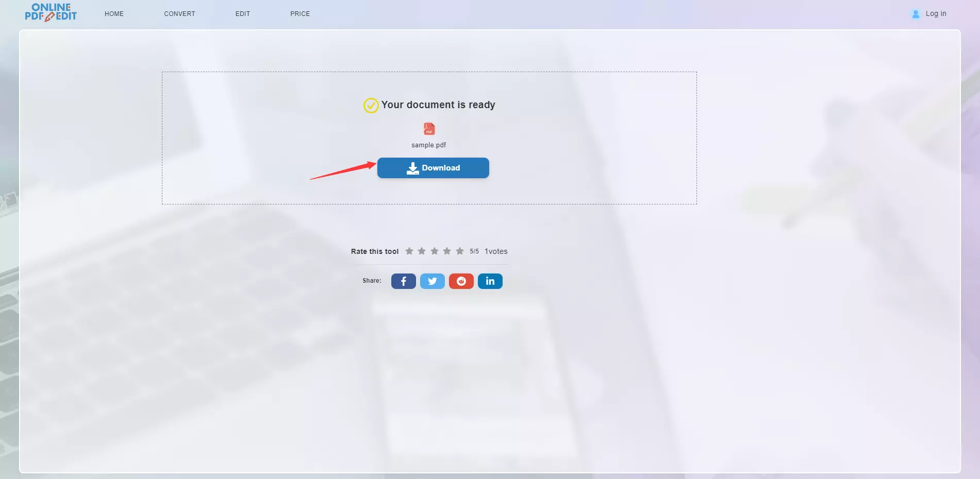Share via the Twitter button
The height and width of the screenshot is (479, 980).
click(432, 281)
